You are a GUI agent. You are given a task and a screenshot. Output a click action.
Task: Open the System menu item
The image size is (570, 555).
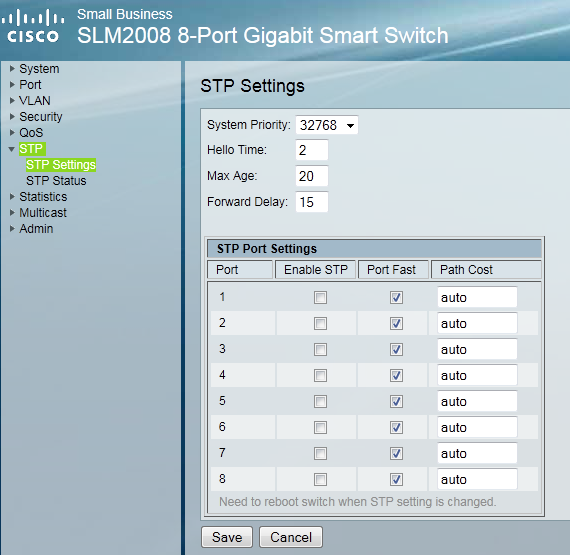point(39,68)
